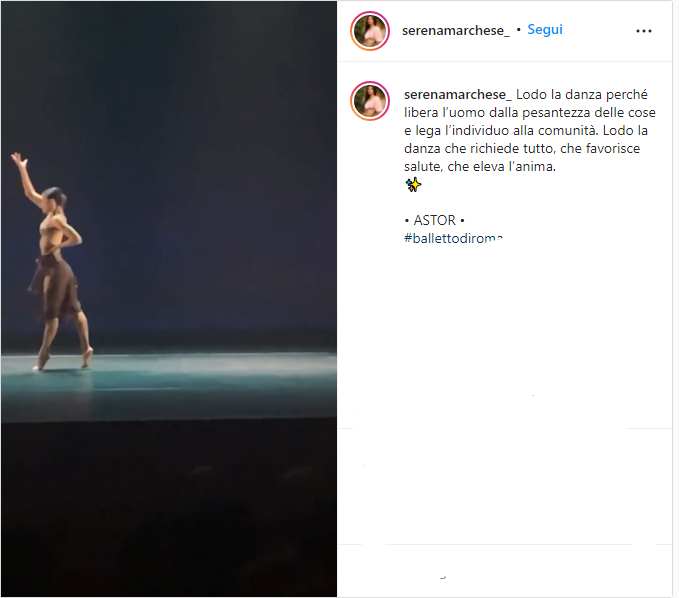Open the serenamarchese_ username in the post header
This screenshot has width=679, height=598.
456,30
